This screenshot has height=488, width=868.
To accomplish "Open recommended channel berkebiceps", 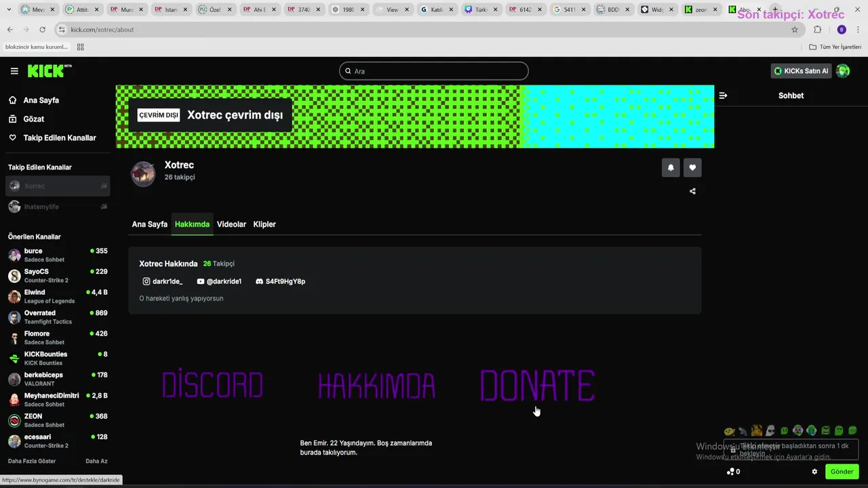I will (58, 379).
